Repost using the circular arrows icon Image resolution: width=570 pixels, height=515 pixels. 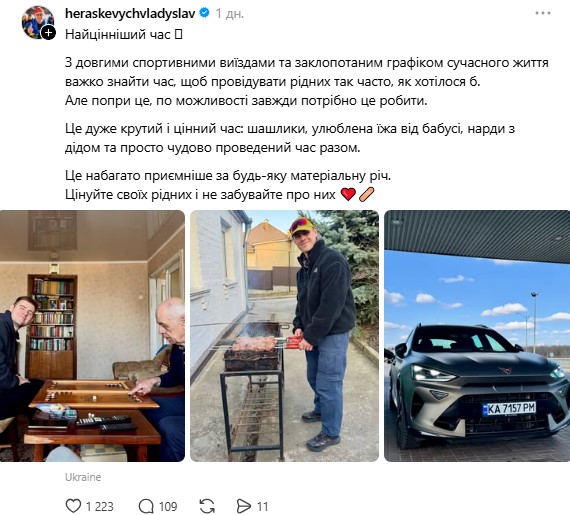point(207,506)
